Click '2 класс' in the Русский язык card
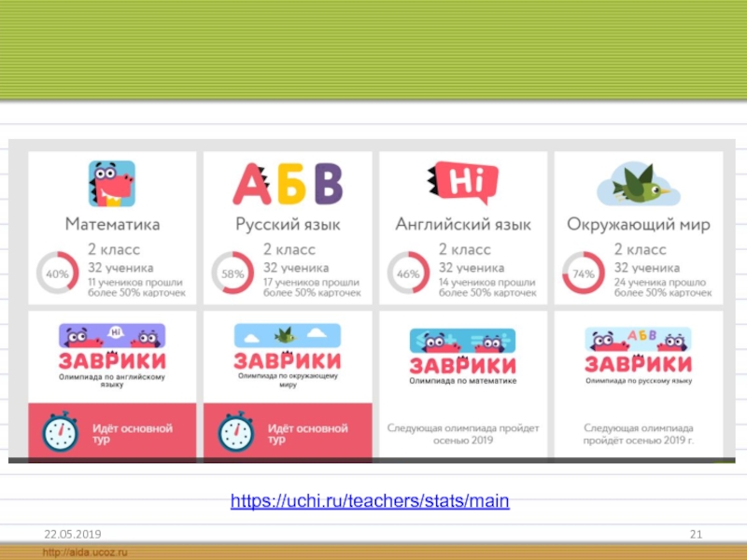This screenshot has height=560, width=747. coord(289,249)
